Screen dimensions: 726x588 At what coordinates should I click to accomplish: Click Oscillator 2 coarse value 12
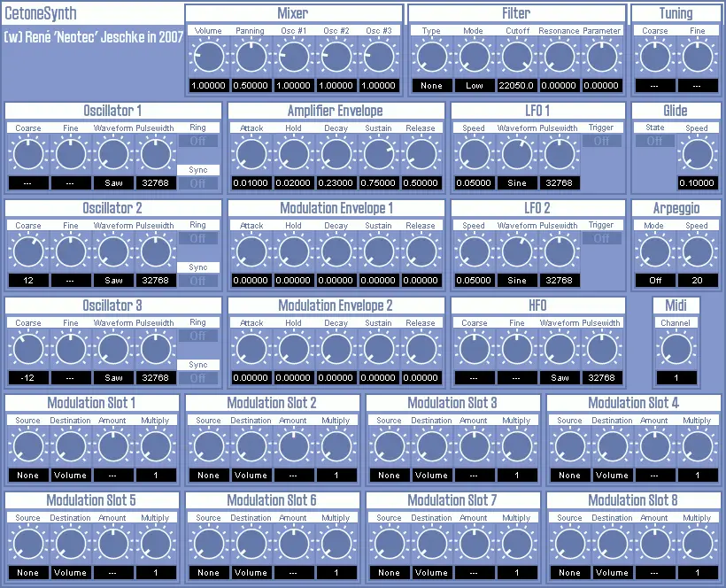28,281
